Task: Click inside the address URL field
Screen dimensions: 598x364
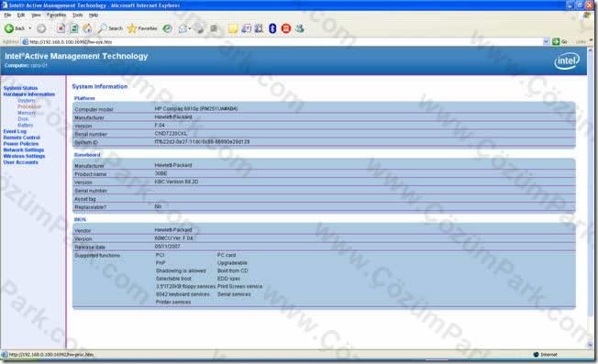Action: [282, 42]
